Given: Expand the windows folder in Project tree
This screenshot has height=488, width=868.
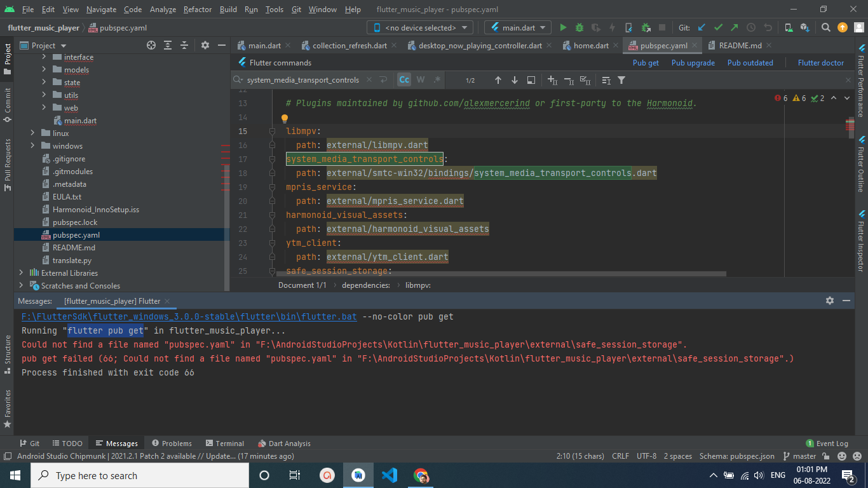Looking at the screenshot, I should click(x=32, y=146).
